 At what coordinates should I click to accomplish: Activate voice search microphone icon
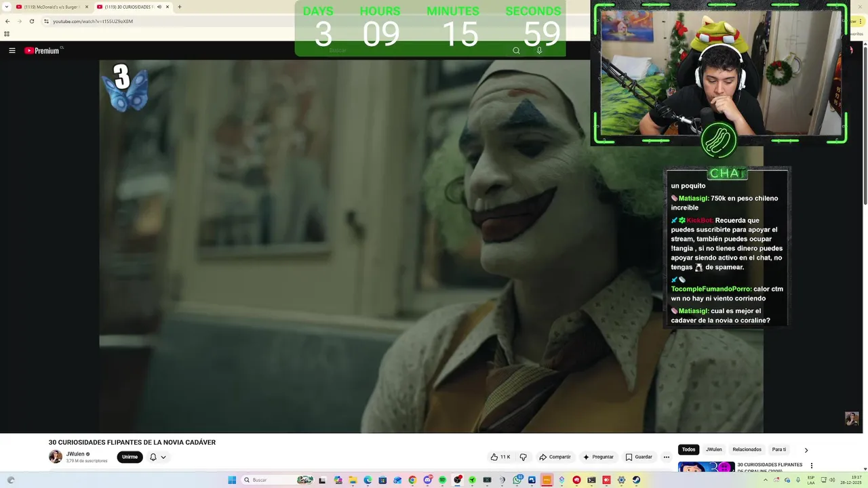tap(539, 51)
